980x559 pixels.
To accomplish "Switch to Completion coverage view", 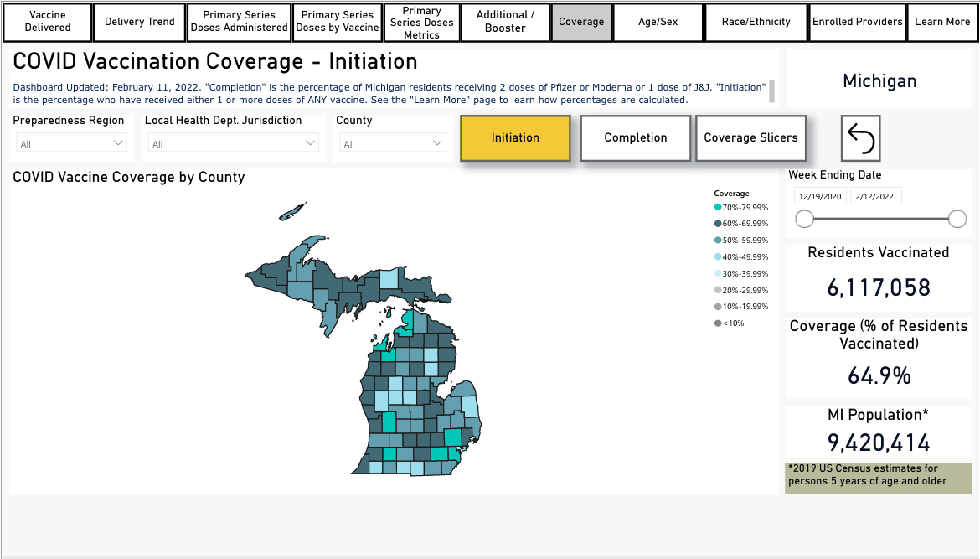I will (636, 138).
